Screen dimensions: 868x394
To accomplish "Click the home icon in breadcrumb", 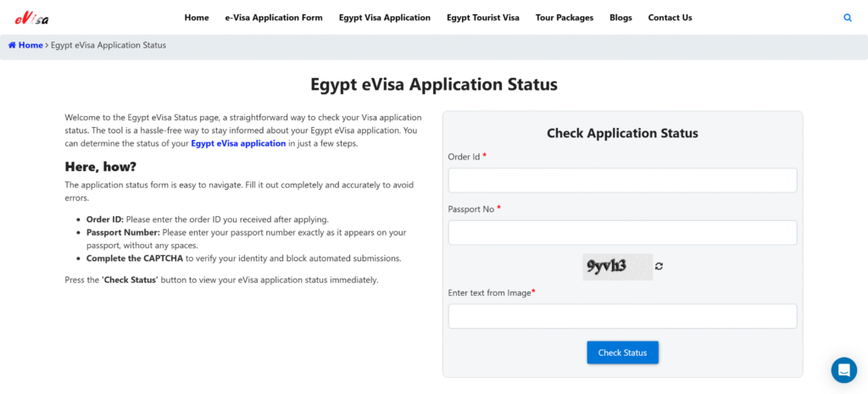I will click(x=12, y=45).
